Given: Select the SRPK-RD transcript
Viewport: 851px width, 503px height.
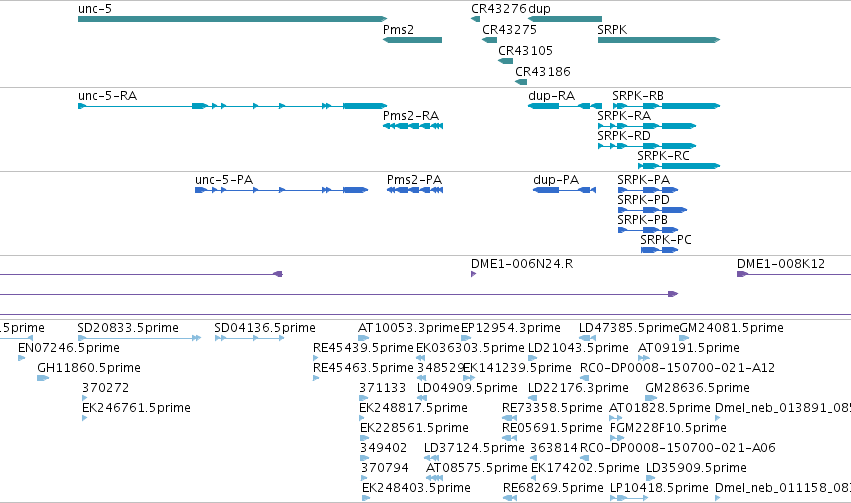Looking at the screenshot, I should [646, 146].
